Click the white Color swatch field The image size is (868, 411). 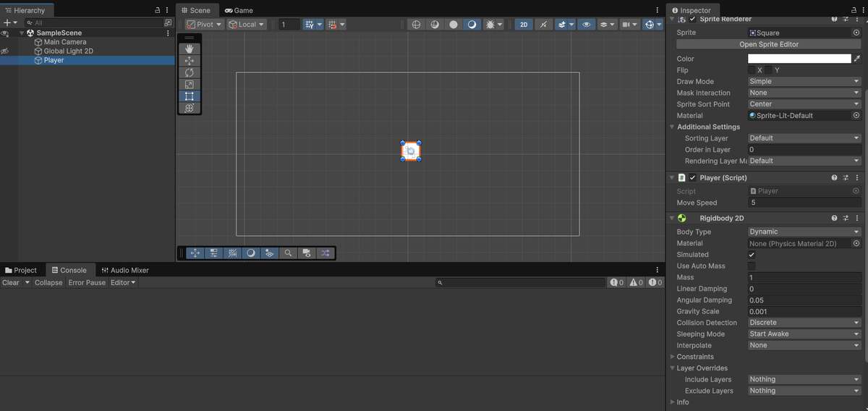(x=799, y=59)
